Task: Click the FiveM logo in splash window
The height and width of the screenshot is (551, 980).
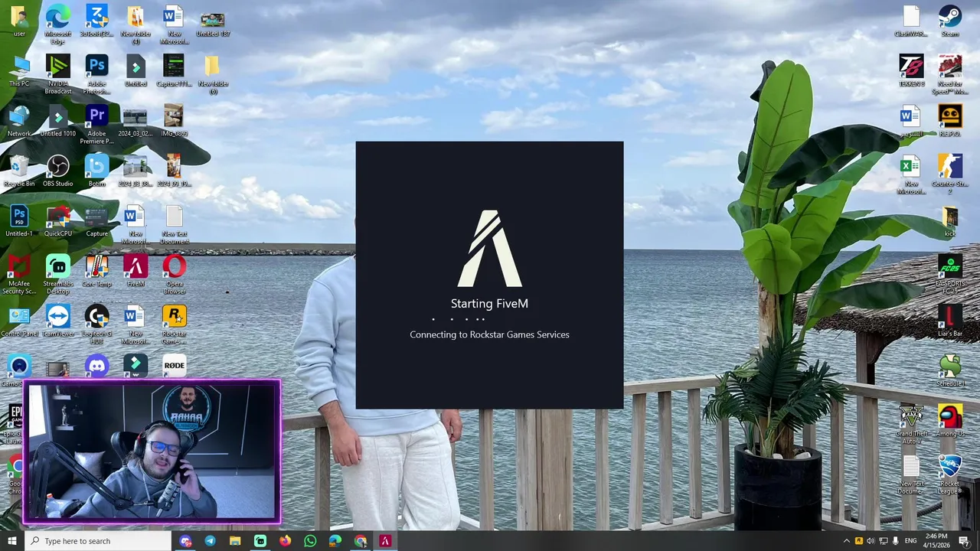Action: click(489, 249)
